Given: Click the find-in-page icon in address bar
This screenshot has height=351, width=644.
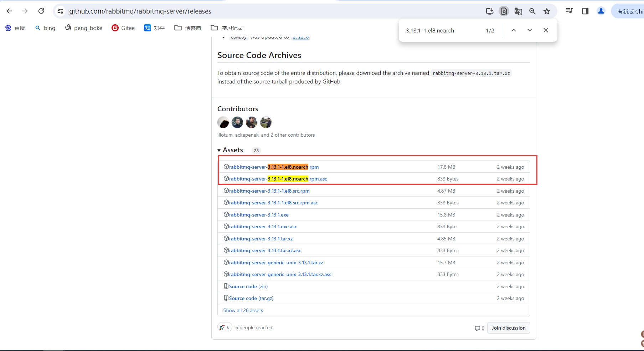Looking at the screenshot, I should click(504, 11).
